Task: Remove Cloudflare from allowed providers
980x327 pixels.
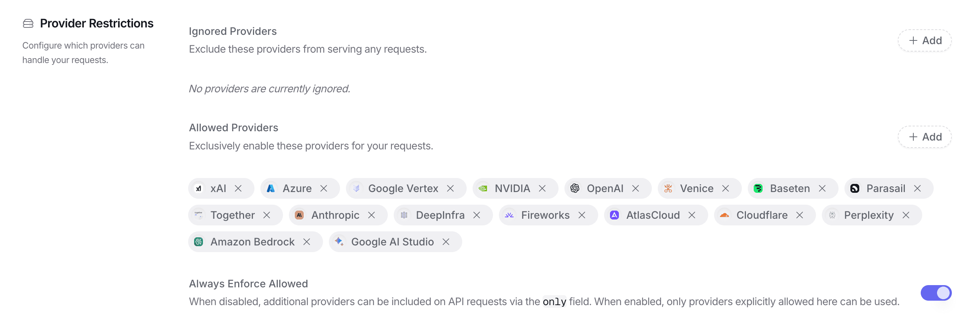Action: coord(800,215)
